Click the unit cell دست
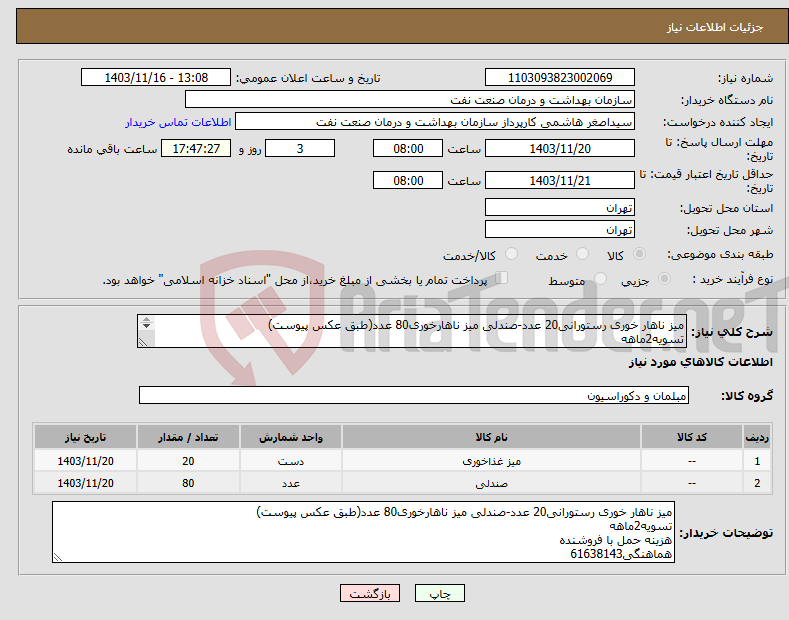Screen dimensions: 789x620 click(291, 461)
